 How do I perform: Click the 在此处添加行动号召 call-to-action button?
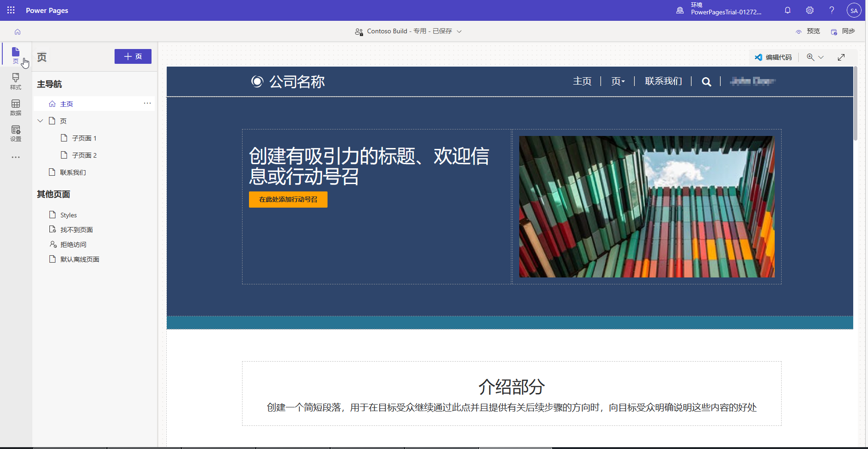(x=288, y=199)
